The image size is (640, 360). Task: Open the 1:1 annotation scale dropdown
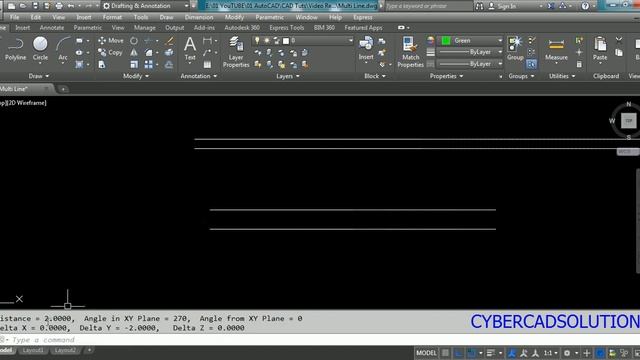tap(550, 353)
